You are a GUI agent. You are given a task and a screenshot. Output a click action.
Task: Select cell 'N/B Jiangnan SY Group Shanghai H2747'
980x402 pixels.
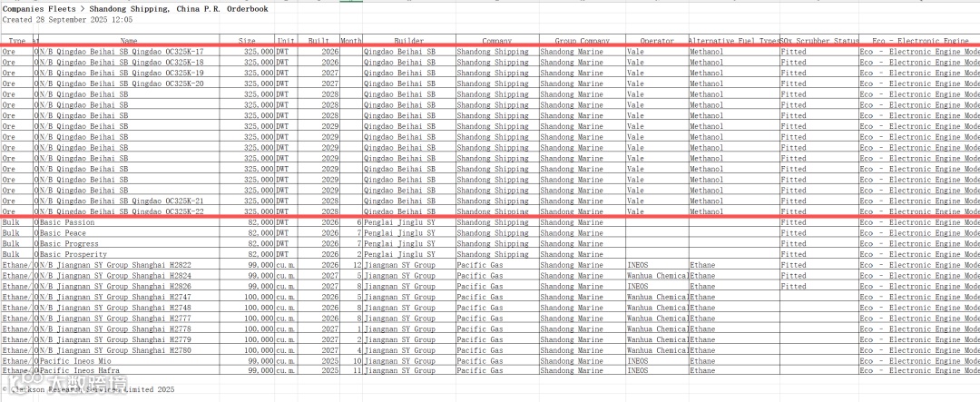[129, 297]
